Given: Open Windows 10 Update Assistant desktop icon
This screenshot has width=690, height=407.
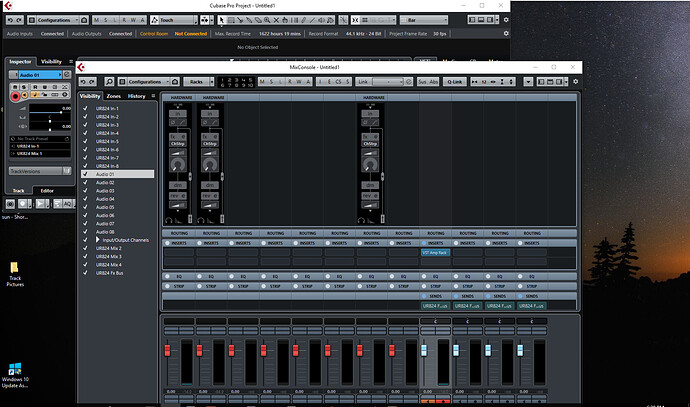Looking at the screenshot, I should (15, 375).
